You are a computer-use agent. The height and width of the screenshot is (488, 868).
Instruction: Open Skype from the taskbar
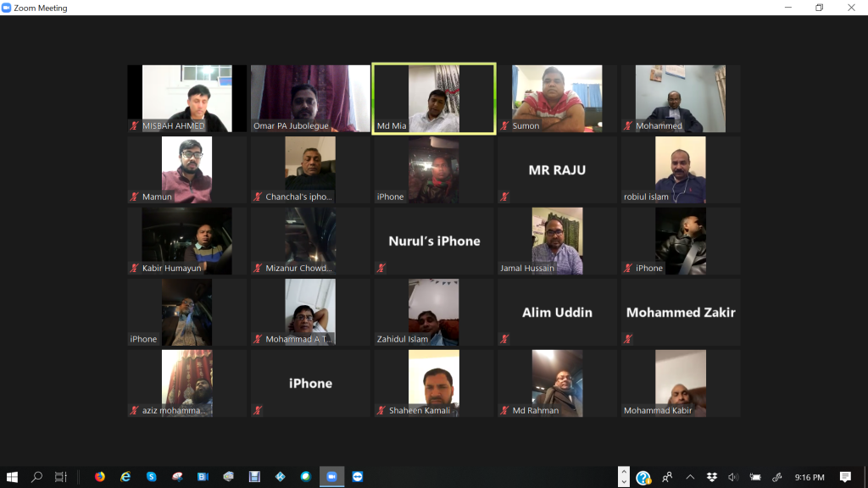151,477
